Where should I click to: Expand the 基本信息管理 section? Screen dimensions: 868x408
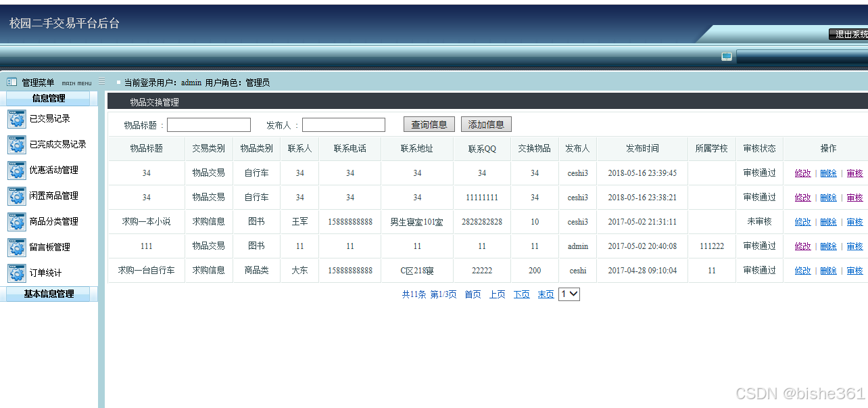coord(49,294)
